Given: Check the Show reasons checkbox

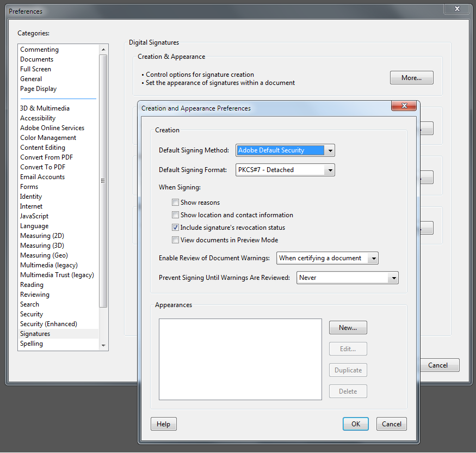Looking at the screenshot, I should click(x=175, y=203).
